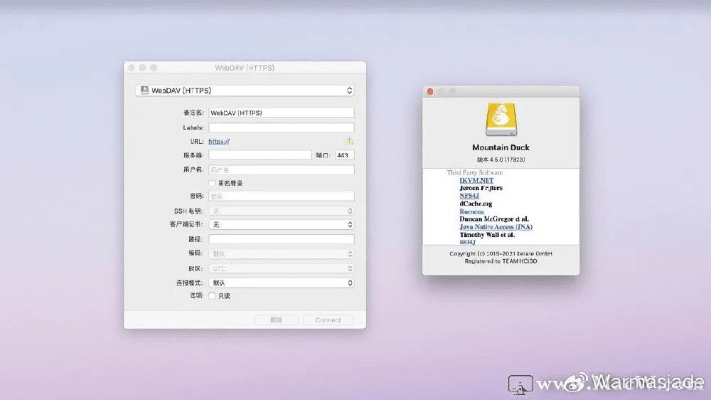Open the WebDAV (HTTPS) protocol dropdown
The height and width of the screenshot is (400, 711).
click(245, 91)
